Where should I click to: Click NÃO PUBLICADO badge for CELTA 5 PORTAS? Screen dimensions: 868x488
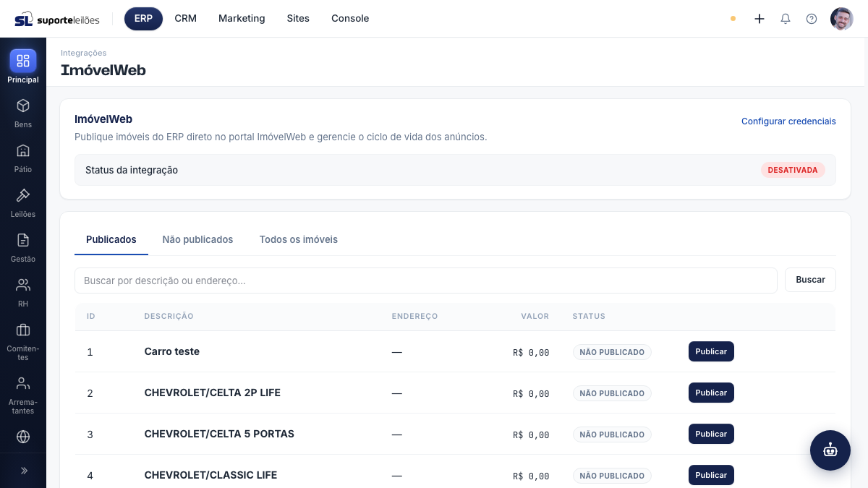click(x=612, y=435)
